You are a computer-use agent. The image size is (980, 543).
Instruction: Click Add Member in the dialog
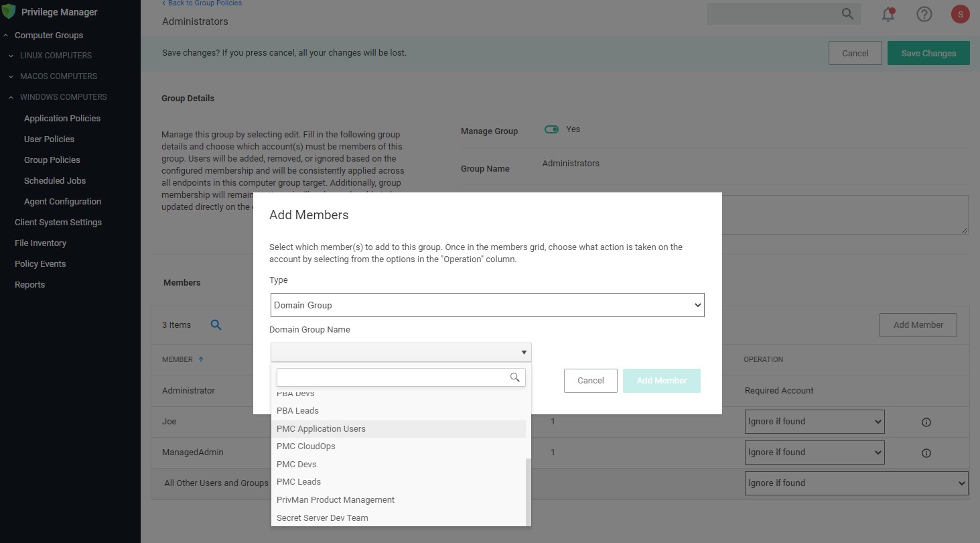pos(662,380)
